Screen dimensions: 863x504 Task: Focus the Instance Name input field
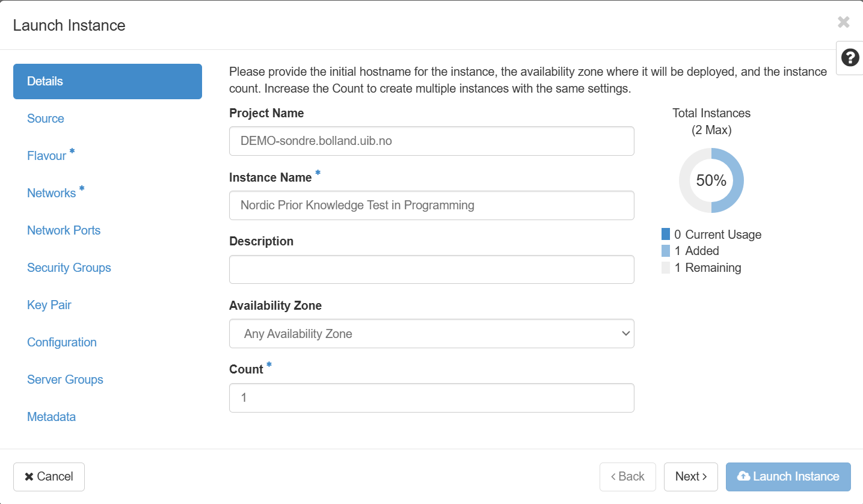[431, 205]
